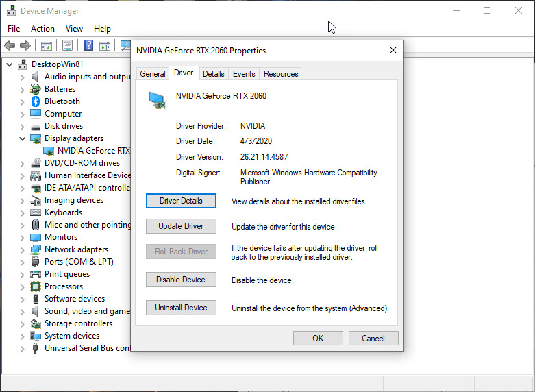This screenshot has width=535, height=392.
Task: Select the NVIDIA GeForce RTX tree item
Action: (x=93, y=151)
